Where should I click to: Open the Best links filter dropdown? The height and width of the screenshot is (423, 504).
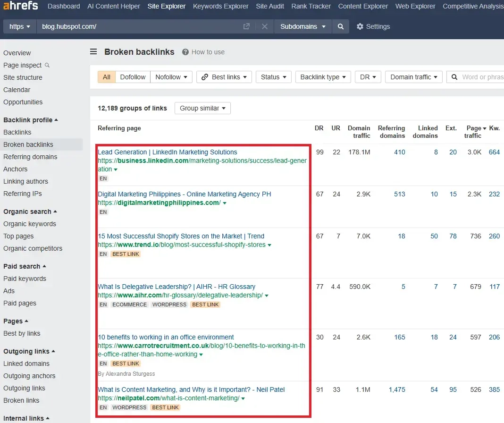(224, 77)
